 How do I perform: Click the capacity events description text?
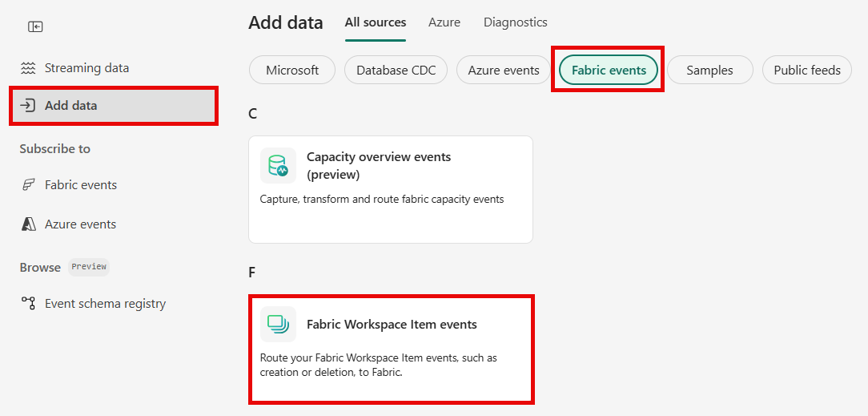tap(382, 199)
